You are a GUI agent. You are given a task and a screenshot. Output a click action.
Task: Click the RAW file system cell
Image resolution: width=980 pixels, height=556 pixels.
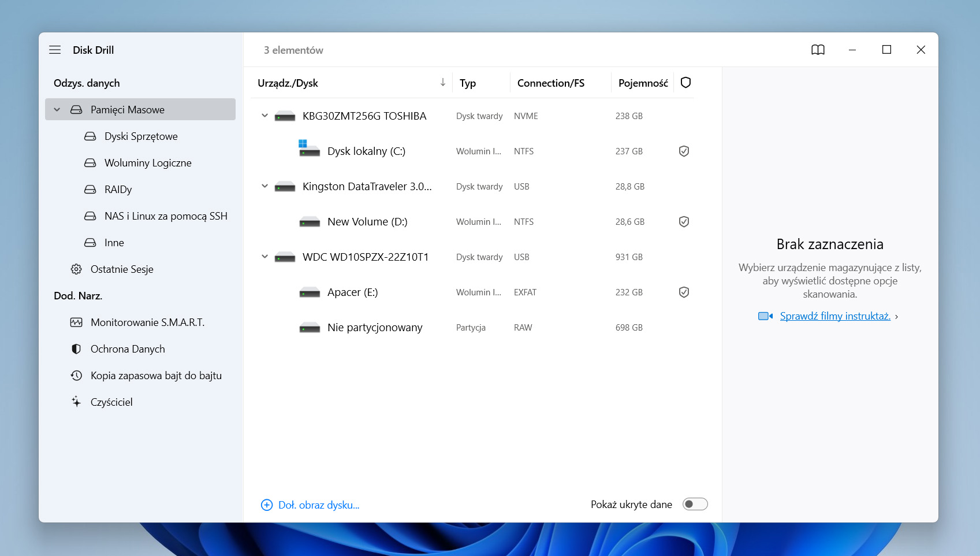pyautogui.click(x=523, y=328)
